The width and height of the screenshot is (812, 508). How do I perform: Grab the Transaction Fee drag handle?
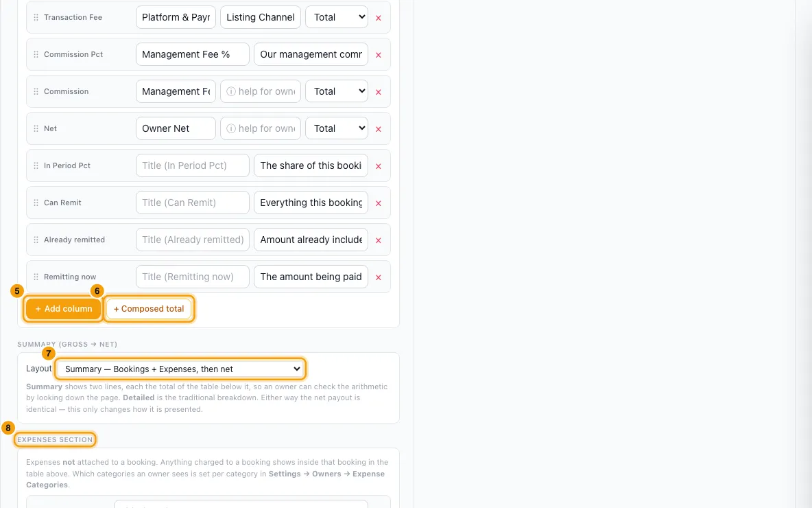click(36, 17)
